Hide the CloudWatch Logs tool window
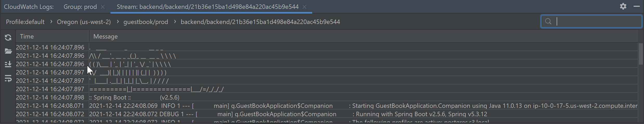The width and height of the screenshot is (644, 124). (x=637, y=7)
